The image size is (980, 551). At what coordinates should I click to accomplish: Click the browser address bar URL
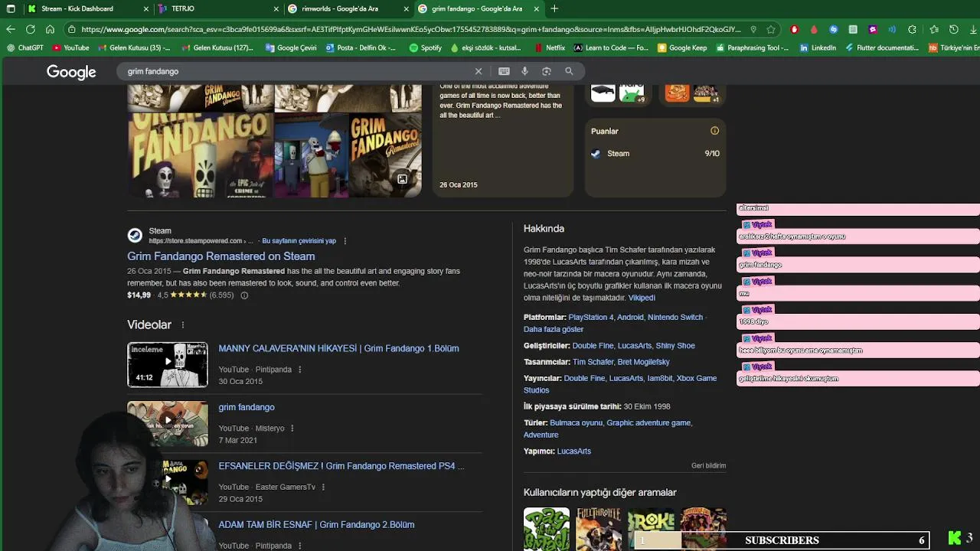(410, 29)
